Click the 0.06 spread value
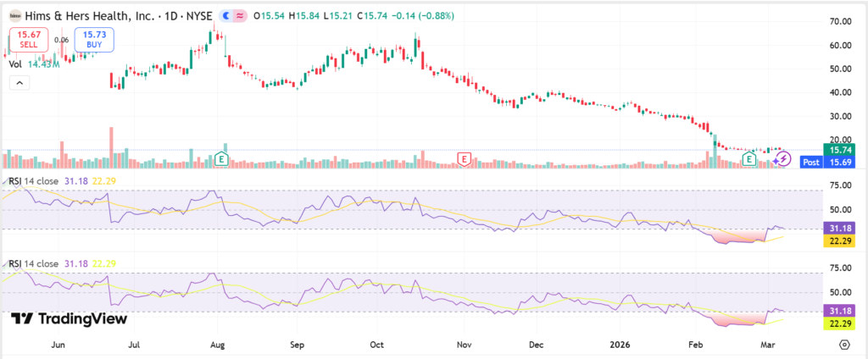The width and height of the screenshot is (868, 359). click(x=61, y=40)
